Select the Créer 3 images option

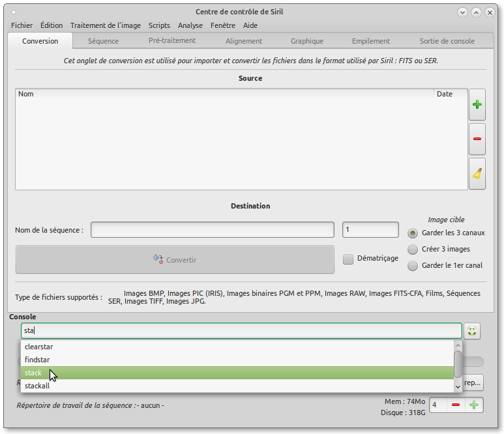[x=413, y=249]
